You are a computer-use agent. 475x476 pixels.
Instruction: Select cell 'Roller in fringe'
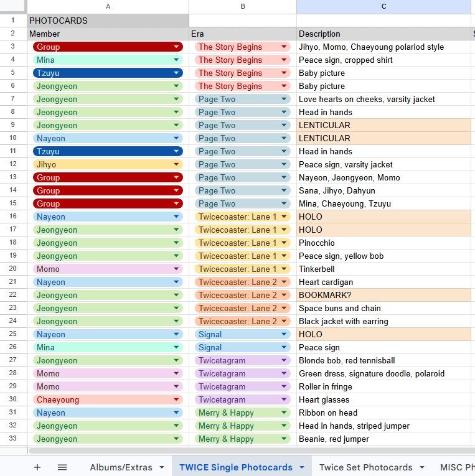point(383,386)
